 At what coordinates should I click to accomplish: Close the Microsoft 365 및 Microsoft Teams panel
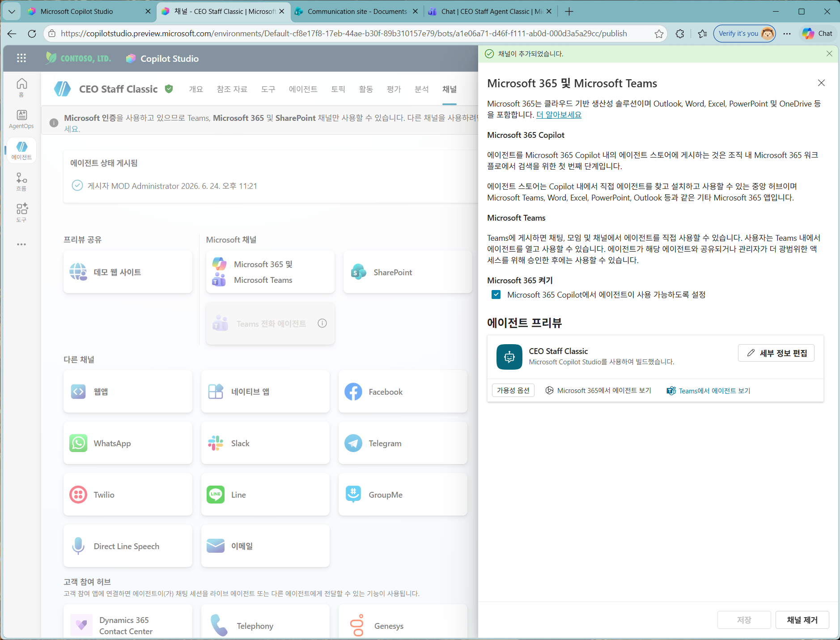[x=821, y=83]
